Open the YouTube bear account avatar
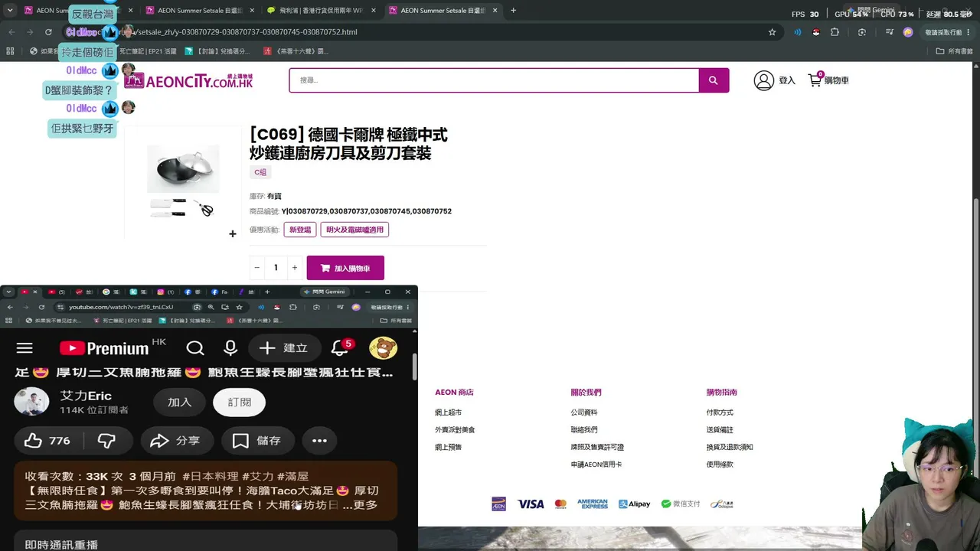The height and width of the screenshot is (551, 980). point(383,348)
